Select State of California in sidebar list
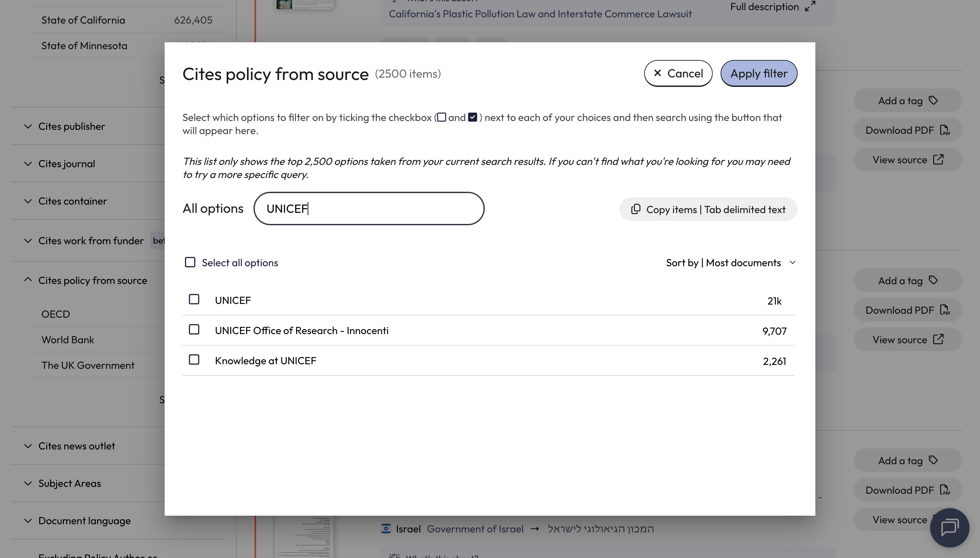Viewport: 980px width, 558px height. pos(83,20)
